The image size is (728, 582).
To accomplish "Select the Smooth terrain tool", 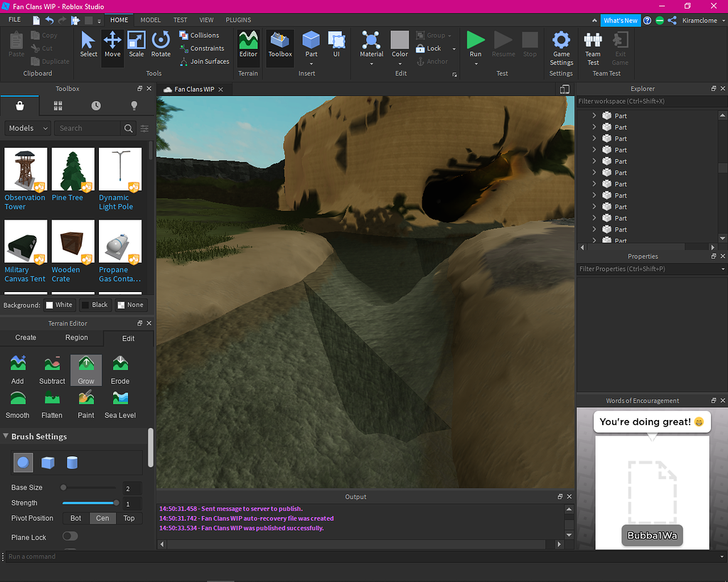I will (x=17, y=404).
